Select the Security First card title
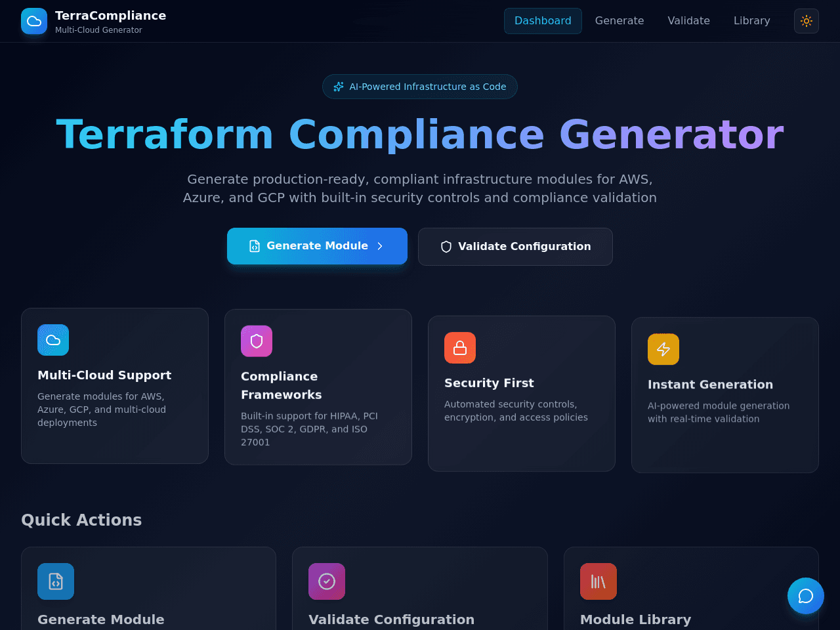 coord(489,383)
